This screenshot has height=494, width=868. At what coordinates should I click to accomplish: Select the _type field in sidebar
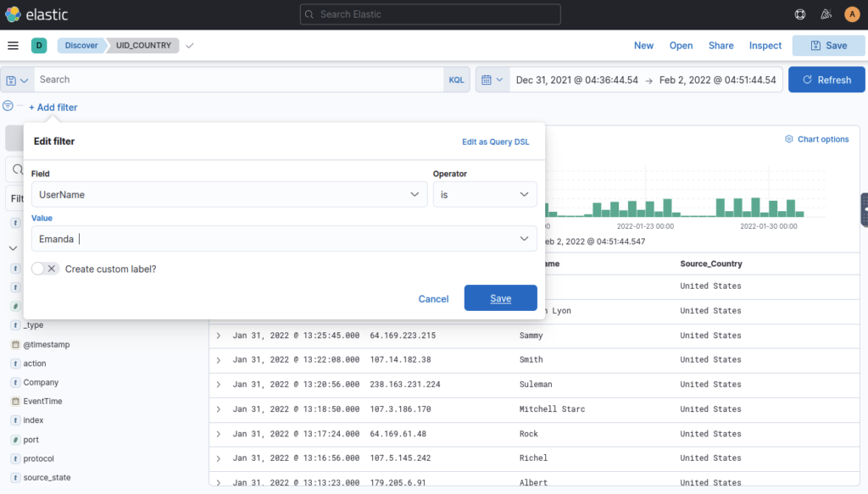(x=33, y=325)
